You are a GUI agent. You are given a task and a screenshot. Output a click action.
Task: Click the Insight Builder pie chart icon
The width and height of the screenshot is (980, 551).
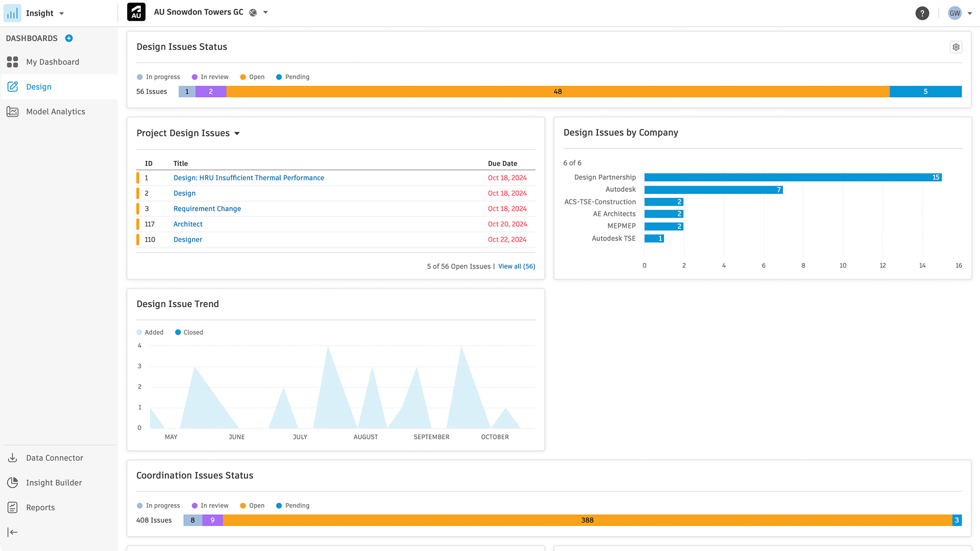pos(13,483)
